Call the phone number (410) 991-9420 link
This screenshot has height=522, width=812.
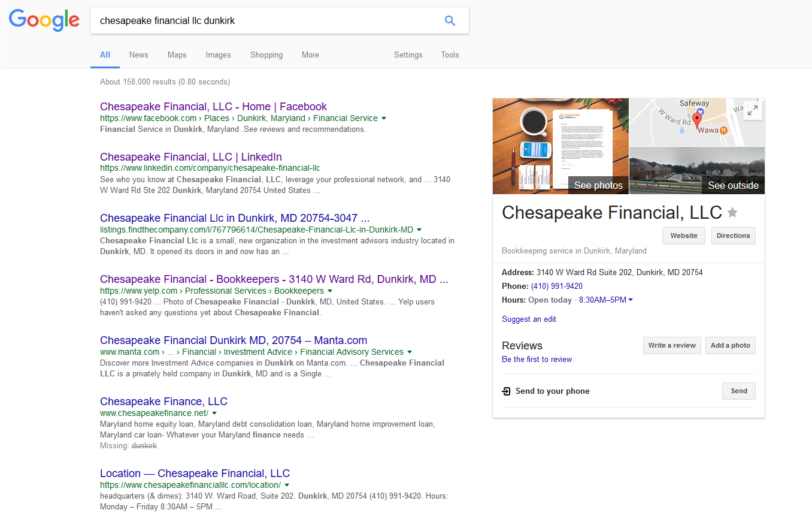tap(557, 286)
